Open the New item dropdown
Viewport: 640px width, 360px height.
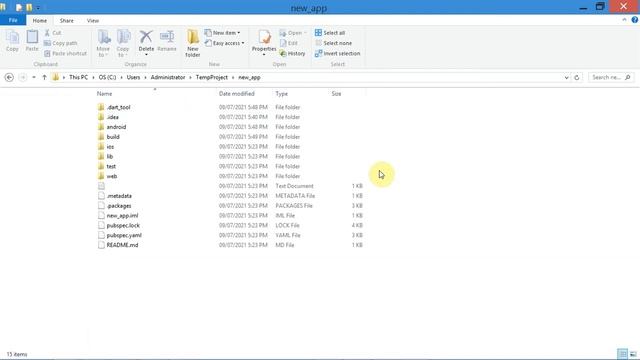point(222,33)
